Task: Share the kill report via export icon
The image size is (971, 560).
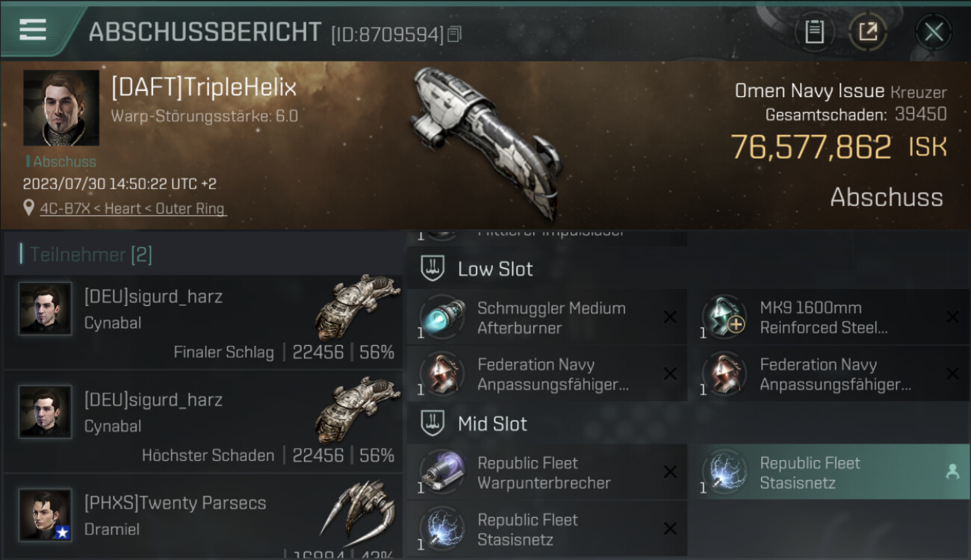Action: pyautogui.click(x=867, y=32)
